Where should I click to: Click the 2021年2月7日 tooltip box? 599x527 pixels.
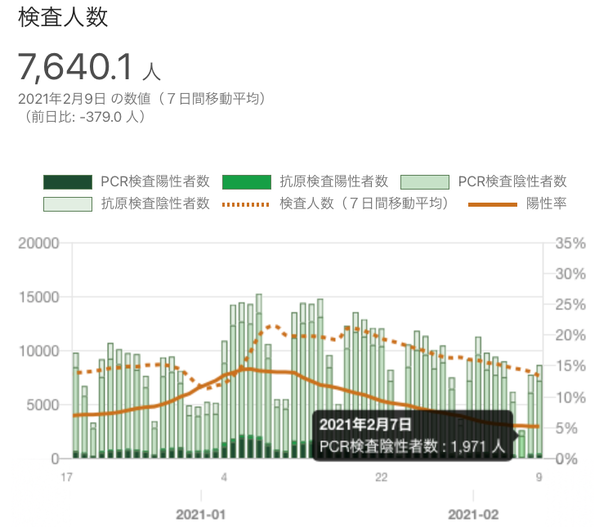[x=413, y=435]
